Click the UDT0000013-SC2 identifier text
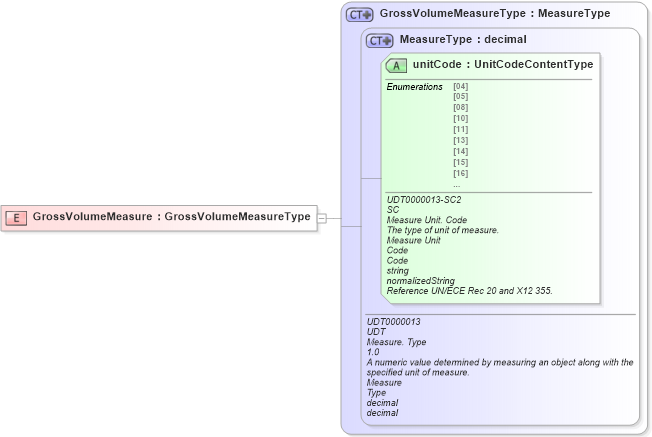 [x=424, y=200]
